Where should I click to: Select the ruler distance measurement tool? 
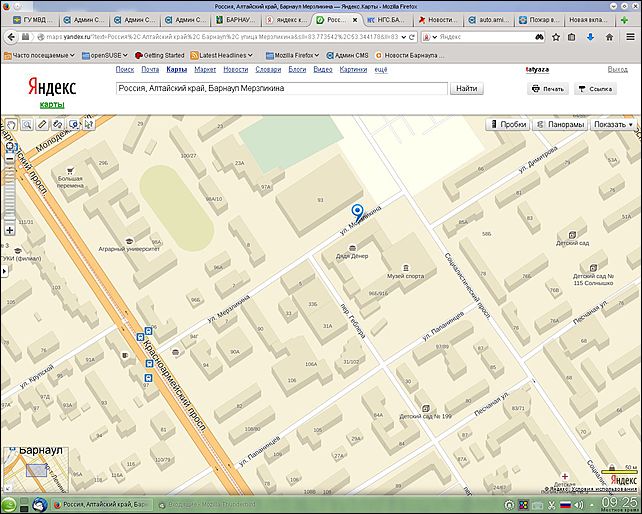click(42, 125)
